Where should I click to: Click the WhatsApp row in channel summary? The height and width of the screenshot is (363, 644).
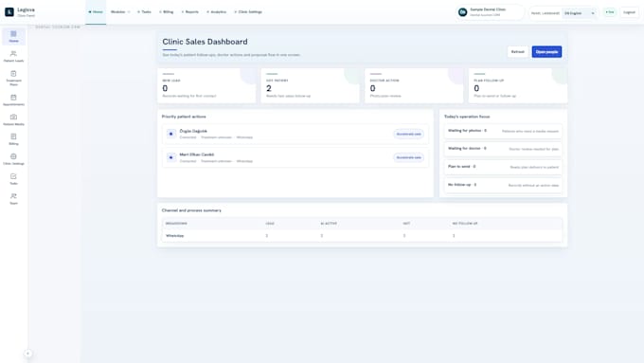[x=362, y=236]
